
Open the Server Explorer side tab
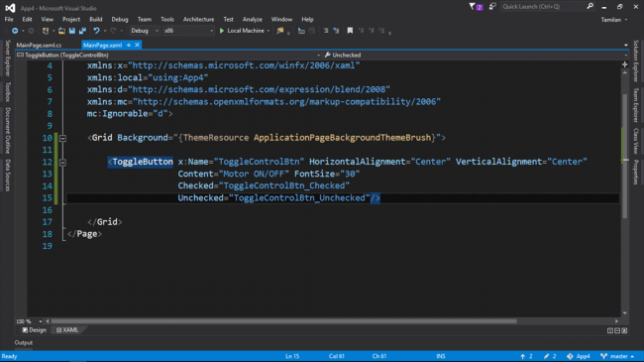7,58
